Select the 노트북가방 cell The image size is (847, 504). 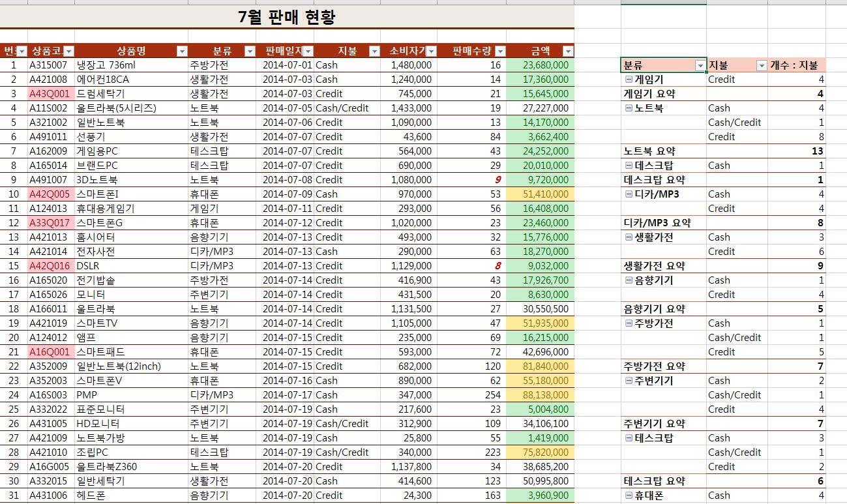(x=132, y=438)
